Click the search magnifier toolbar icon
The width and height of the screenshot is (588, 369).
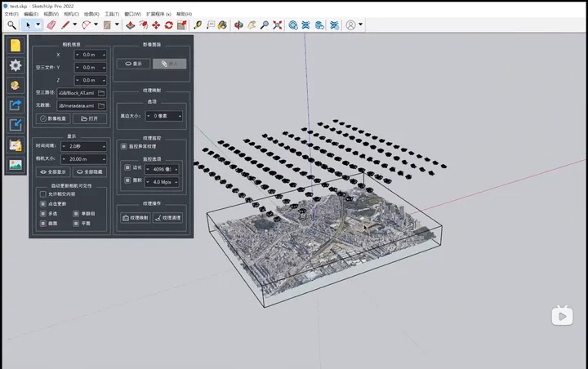pyautogui.click(x=11, y=25)
